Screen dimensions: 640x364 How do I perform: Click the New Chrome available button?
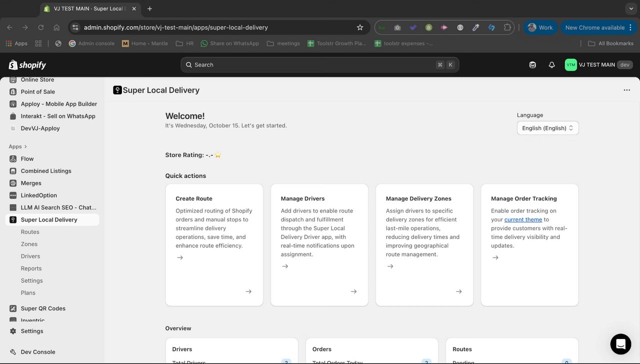point(598,27)
